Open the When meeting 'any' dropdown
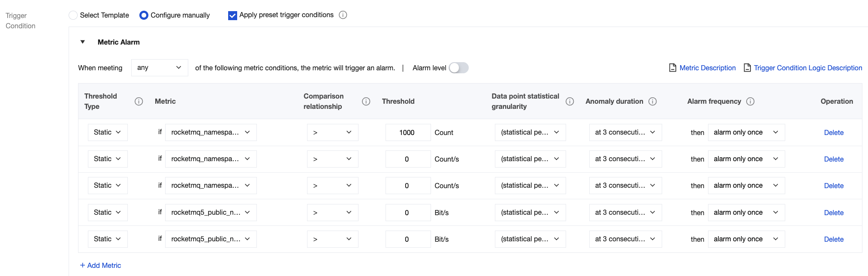 point(159,68)
